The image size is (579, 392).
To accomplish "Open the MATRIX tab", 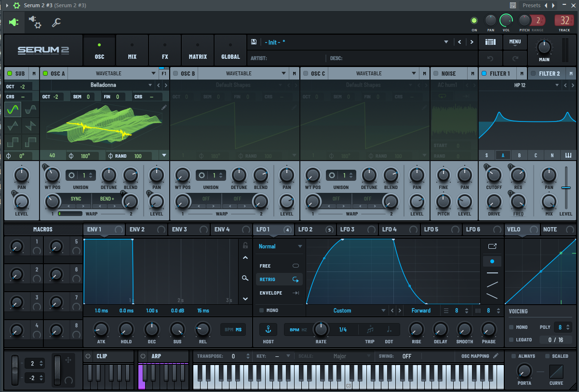I will 198,51.
